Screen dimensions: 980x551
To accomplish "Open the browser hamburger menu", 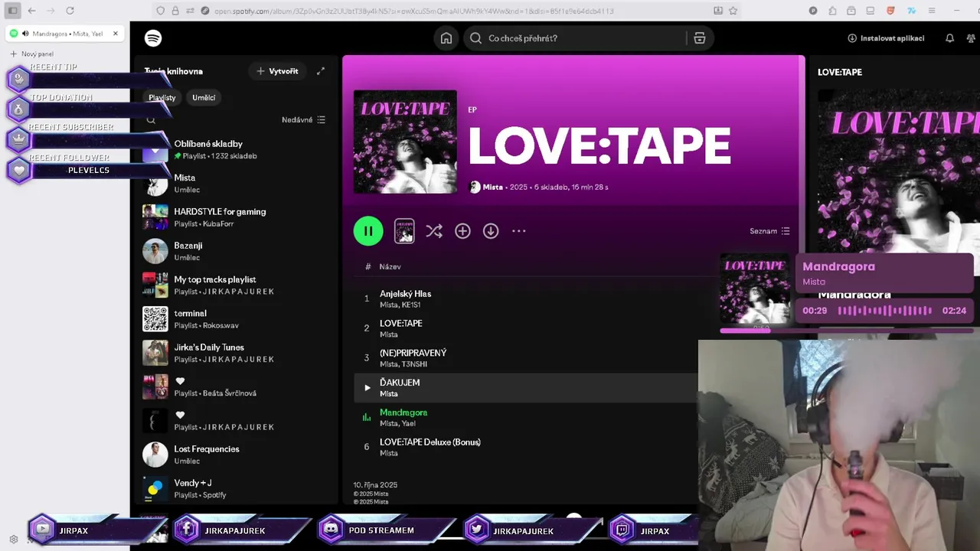I will (931, 11).
